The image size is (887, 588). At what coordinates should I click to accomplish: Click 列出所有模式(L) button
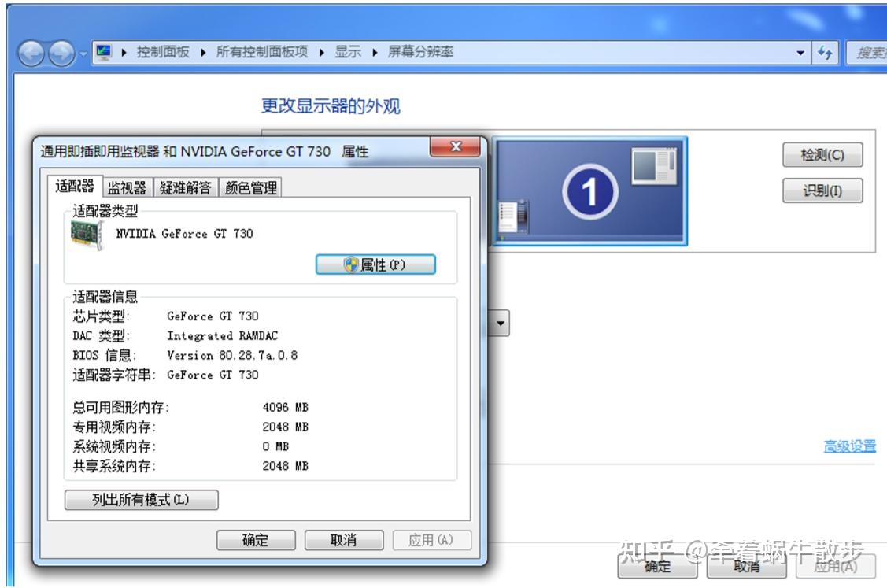(x=141, y=500)
